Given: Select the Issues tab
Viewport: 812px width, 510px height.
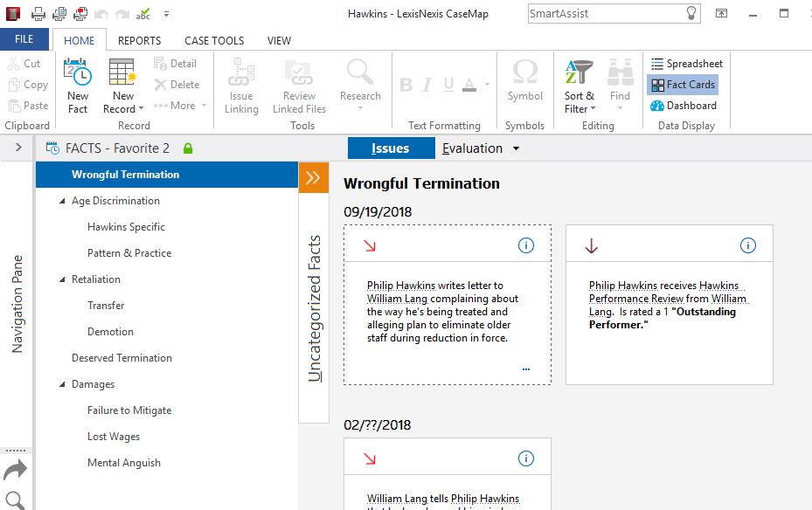Looking at the screenshot, I should 391,148.
